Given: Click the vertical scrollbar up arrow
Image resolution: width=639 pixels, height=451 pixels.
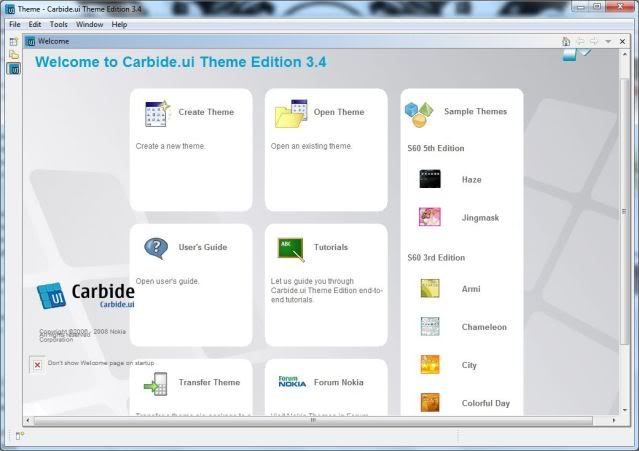Looking at the screenshot, I should 625,53.
